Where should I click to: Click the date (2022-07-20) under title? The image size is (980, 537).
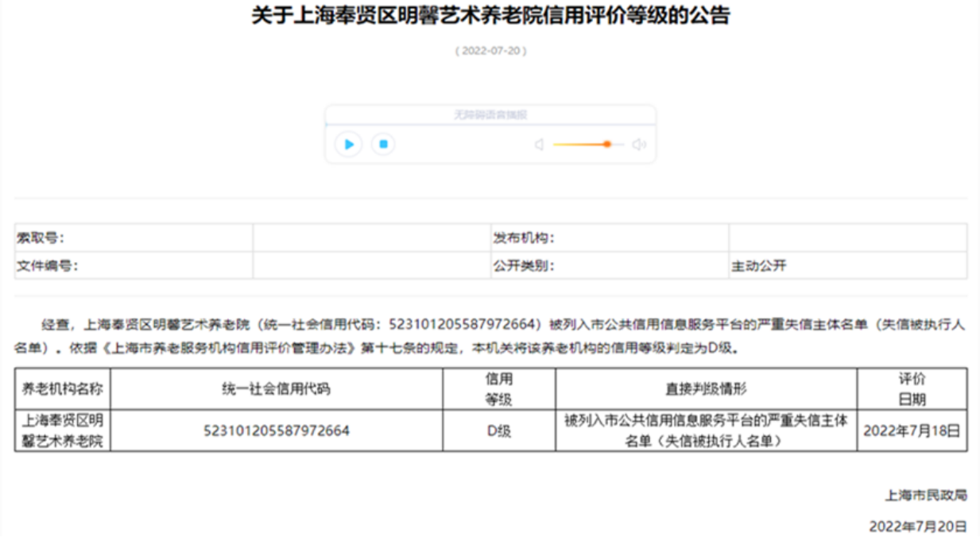pyautogui.click(x=490, y=51)
